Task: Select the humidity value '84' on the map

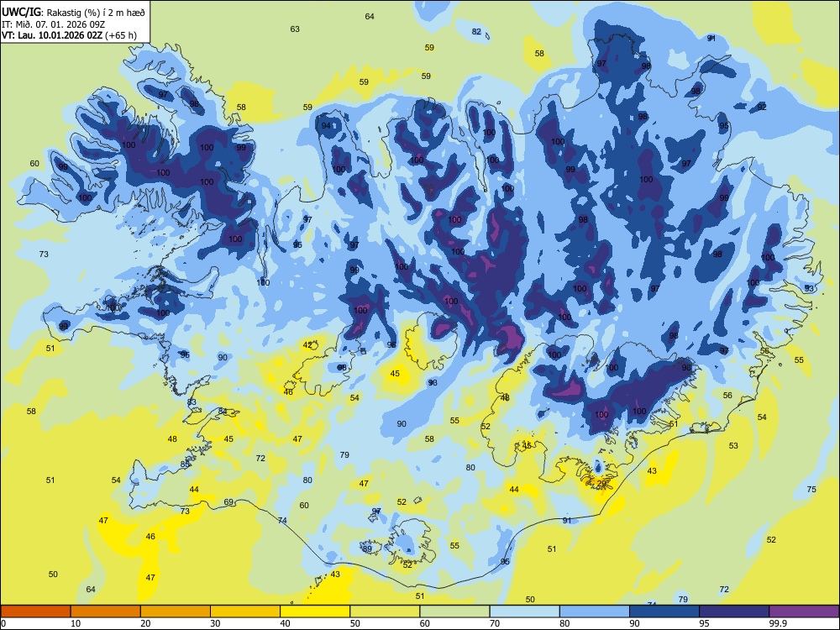Action: (223, 412)
